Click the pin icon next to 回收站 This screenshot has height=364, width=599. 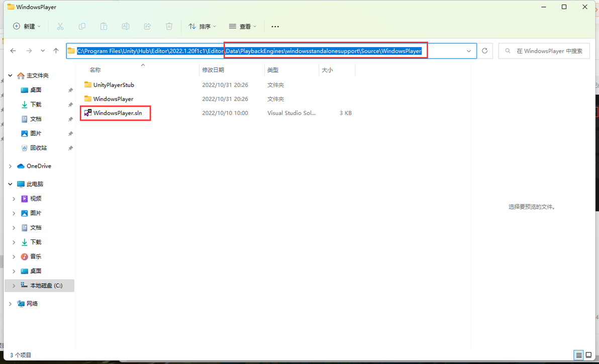pos(70,148)
